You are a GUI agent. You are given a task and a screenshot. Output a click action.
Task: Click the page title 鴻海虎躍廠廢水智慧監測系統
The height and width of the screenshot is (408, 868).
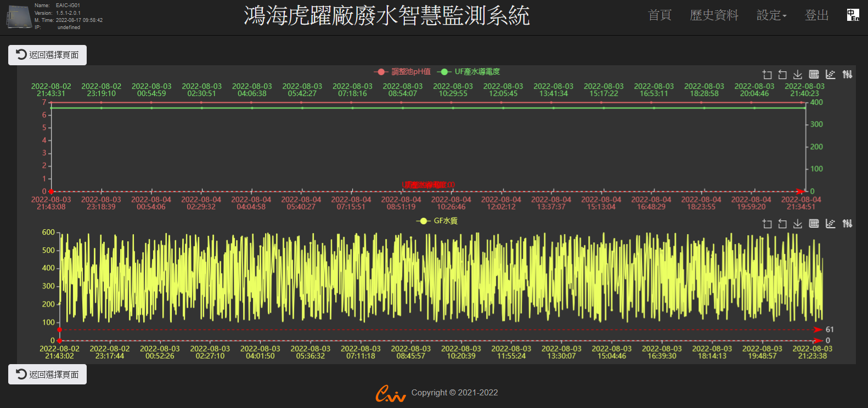tap(387, 16)
